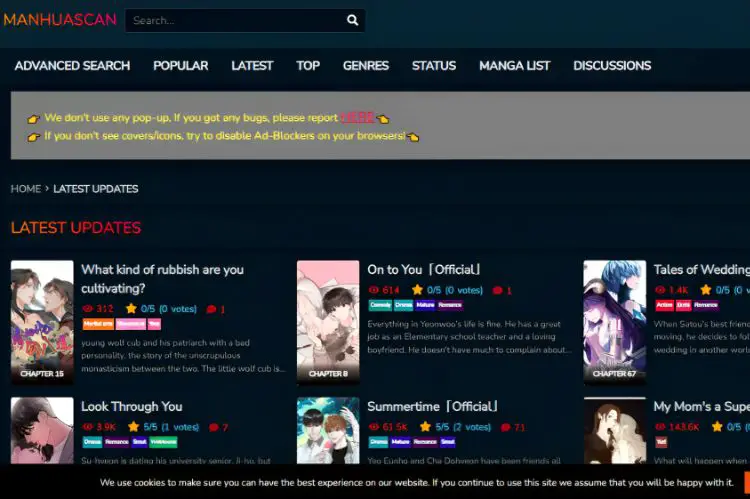Select TOP in the navigation bar
The image size is (750, 499).
(x=308, y=66)
